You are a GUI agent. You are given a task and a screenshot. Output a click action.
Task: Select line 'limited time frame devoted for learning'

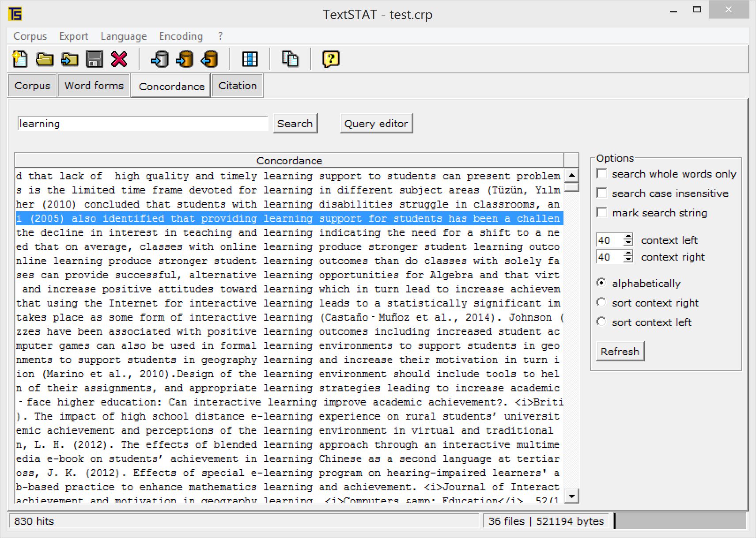pos(289,190)
